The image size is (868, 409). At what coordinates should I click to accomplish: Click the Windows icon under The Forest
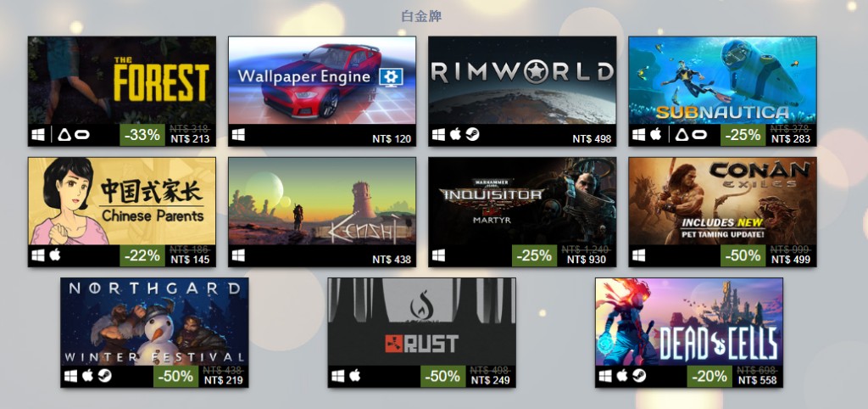pyautogui.click(x=38, y=135)
